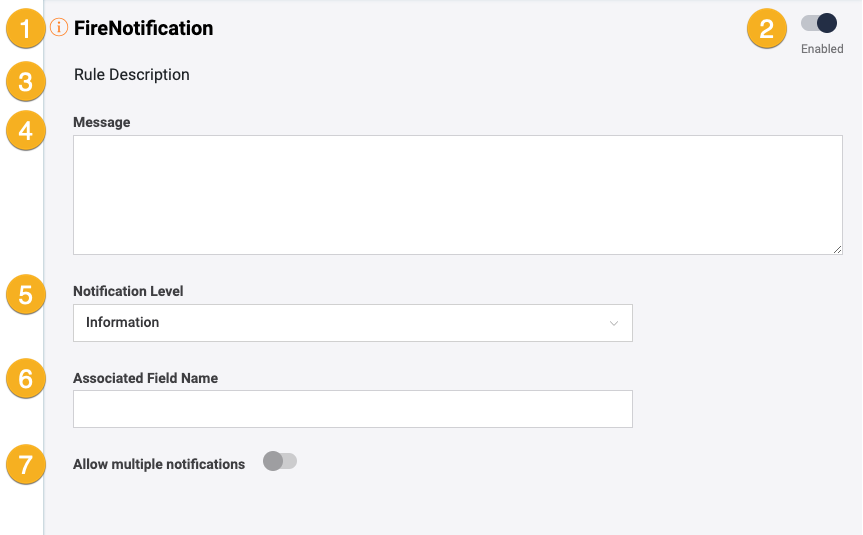This screenshot has height=535, width=863.
Task: Click inside the Message text area
Action: click(x=457, y=195)
